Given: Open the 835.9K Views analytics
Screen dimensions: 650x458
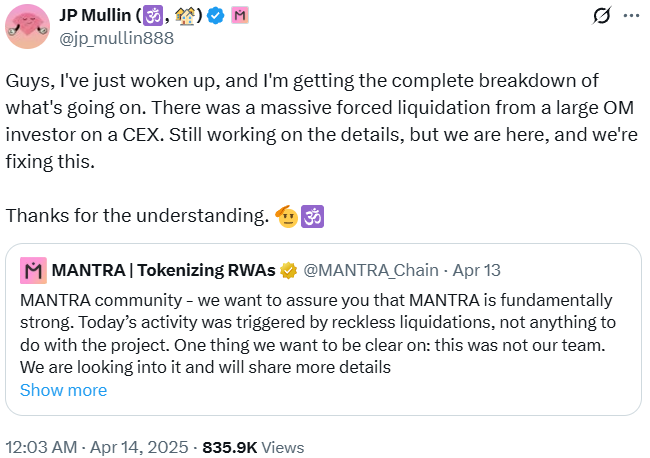Looking at the screenshot, I should 253,447.
